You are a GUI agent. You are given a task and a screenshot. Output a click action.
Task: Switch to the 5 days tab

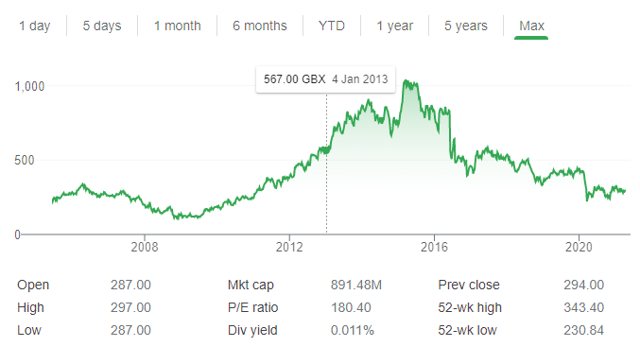click(x=102, y=26)
